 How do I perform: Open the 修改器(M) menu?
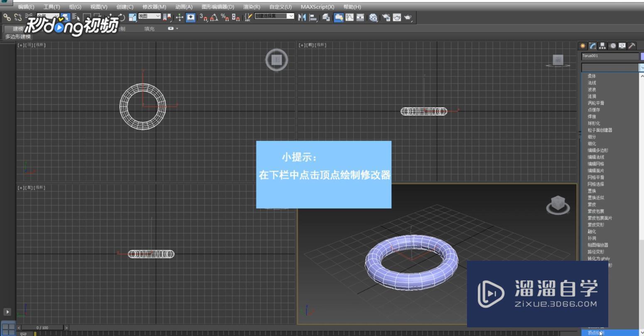[x=154, y=7]
